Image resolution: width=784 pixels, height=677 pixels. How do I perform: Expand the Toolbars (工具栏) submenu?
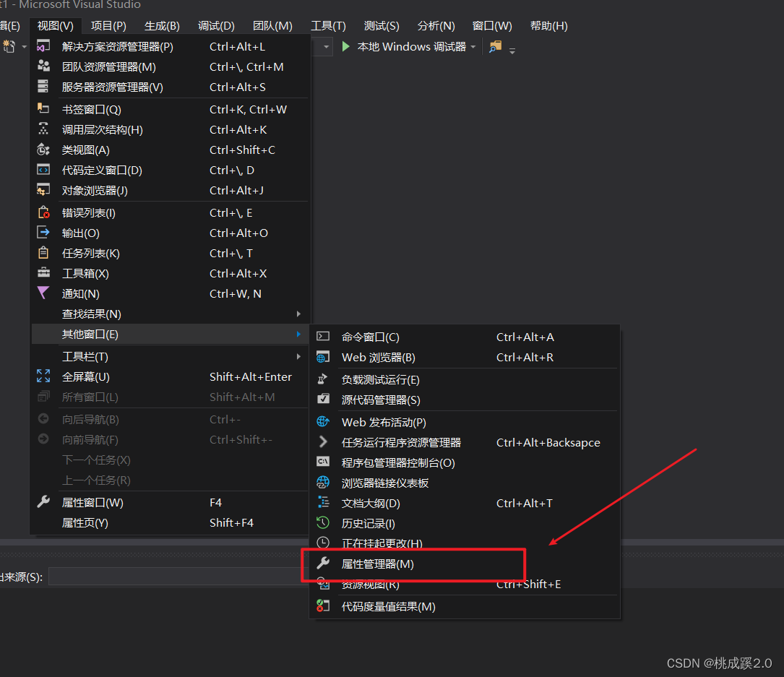tap(298, 356)
